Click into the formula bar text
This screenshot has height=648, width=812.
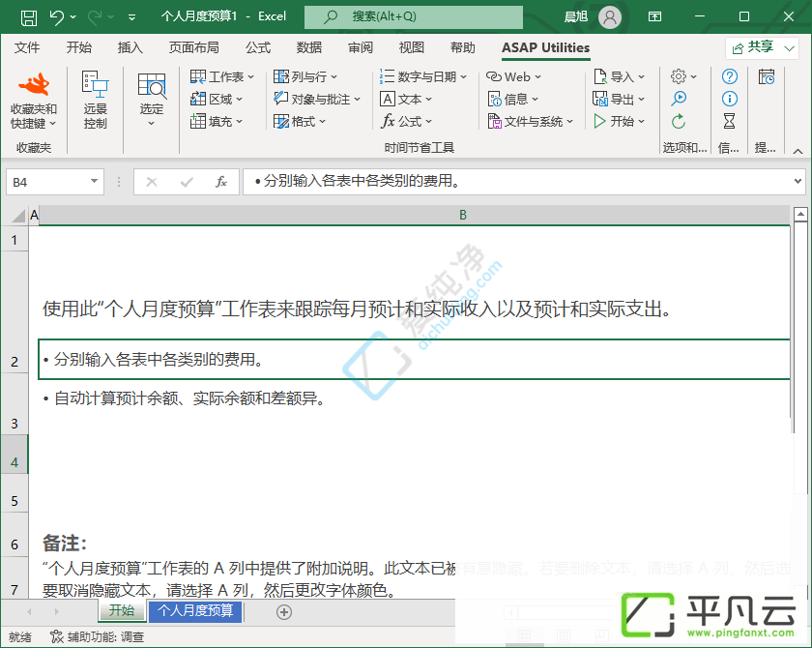pos(517,181)
